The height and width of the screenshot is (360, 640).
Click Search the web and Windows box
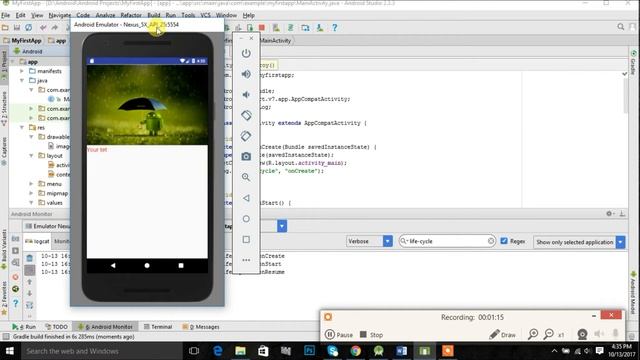pyautogui.click(x=101, y=351)
